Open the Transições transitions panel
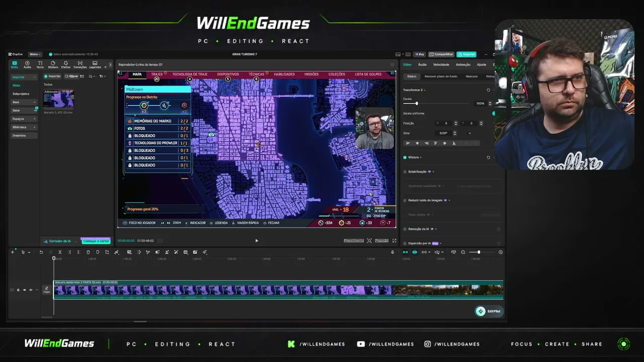Viewport: 644px width, 362px height. pos(80,64)
